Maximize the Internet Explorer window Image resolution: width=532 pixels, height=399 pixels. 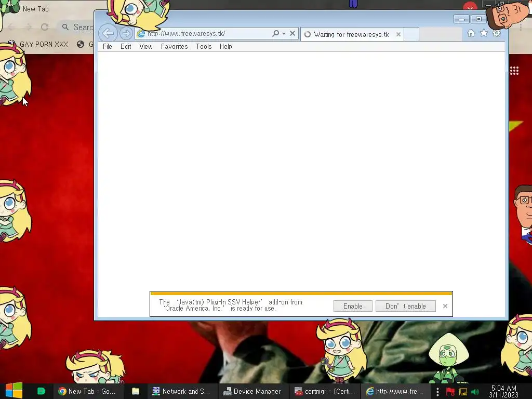tap(478, 19)
